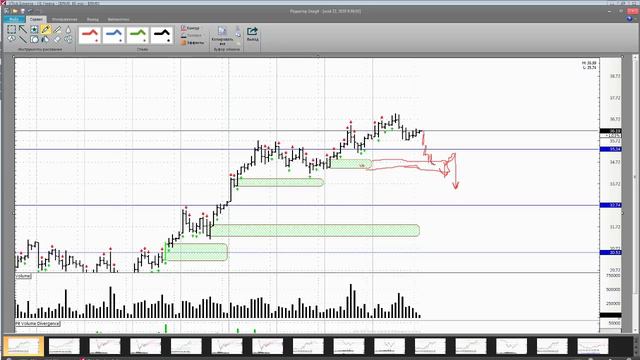Choose the green pen style preset
Screen dimensions: 640x360
coord(138,35)
